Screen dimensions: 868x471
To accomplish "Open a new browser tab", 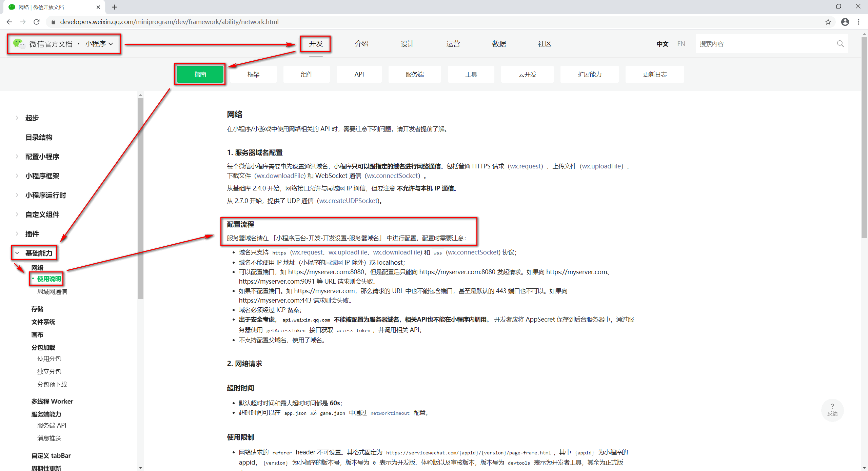I will 114,7.
